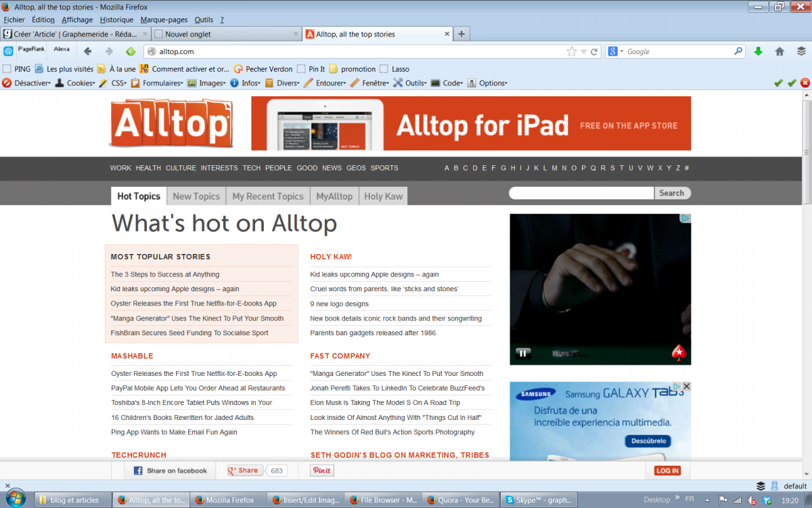This screenshot has width=812, height=508.
Task: Click the red error indicator on Web Developer toolbar
Action: [x=805, y=83]
